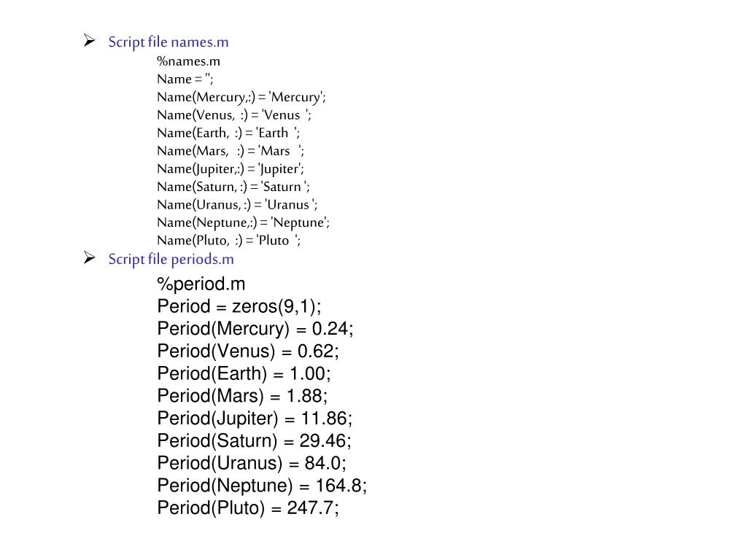Click the arrow bullet beside names.m heading
This screenshot has width=747, height=560.
[x=89, y=41]
